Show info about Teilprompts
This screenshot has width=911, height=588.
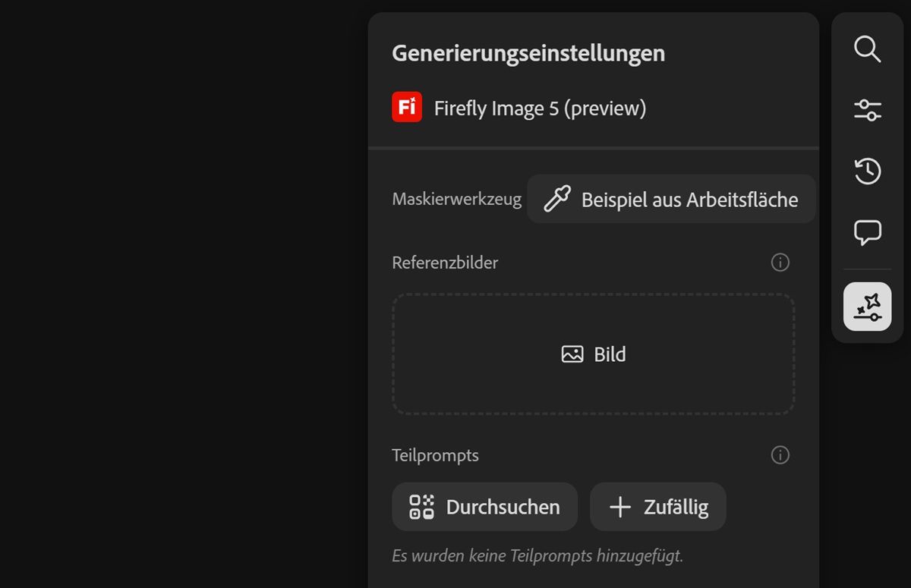tap(780, 455)
